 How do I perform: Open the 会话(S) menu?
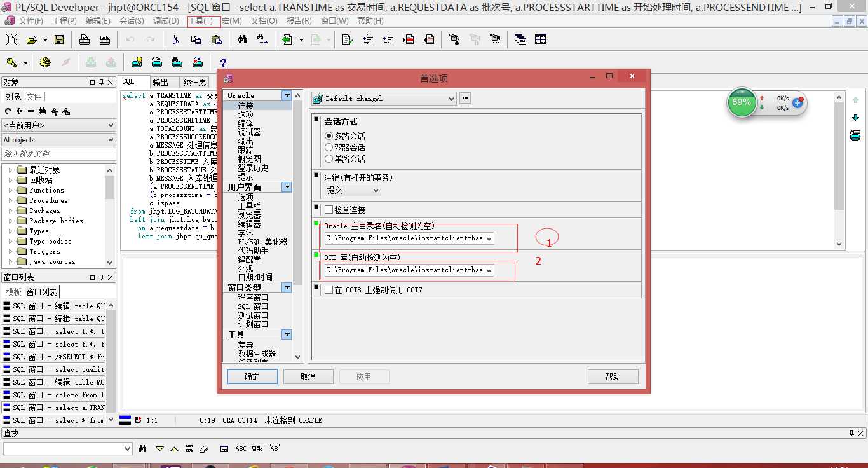coord(132,21)
